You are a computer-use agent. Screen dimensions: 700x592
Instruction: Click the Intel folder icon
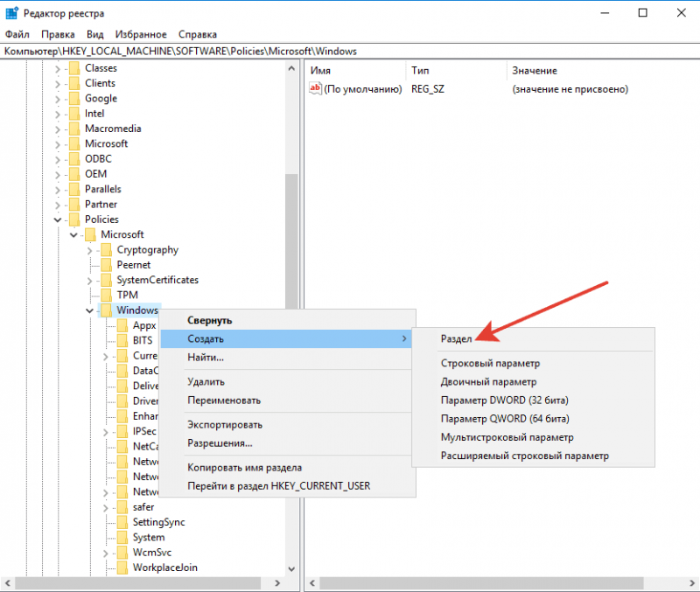click(x=74, y=114)
